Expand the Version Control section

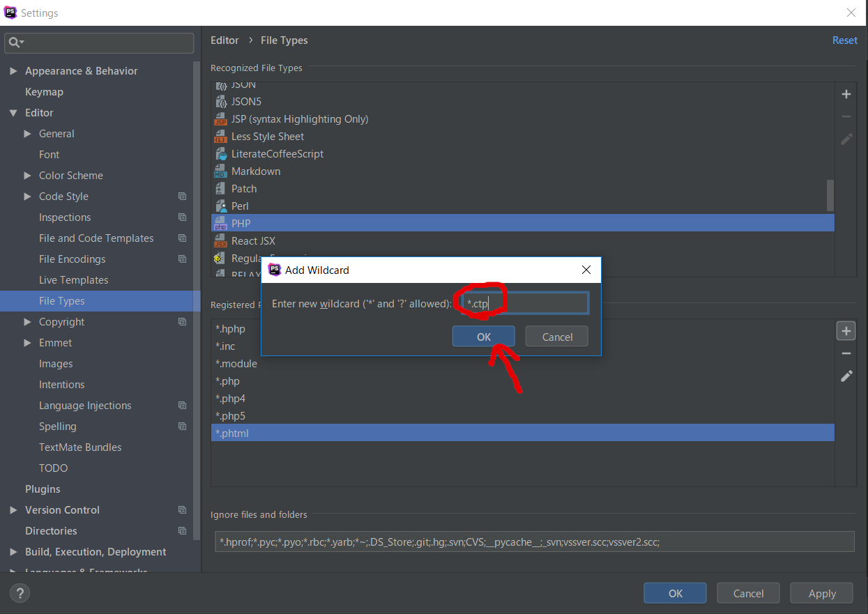coord(13,510)
